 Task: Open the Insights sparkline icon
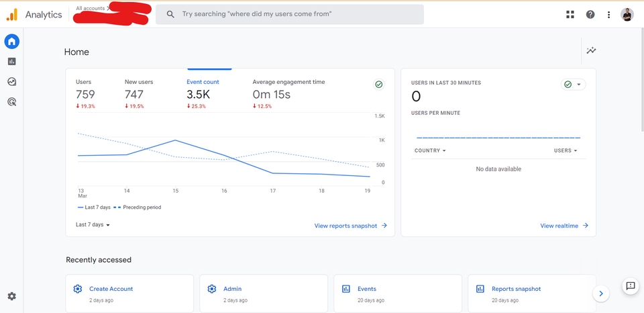click(x=591, y=50)
